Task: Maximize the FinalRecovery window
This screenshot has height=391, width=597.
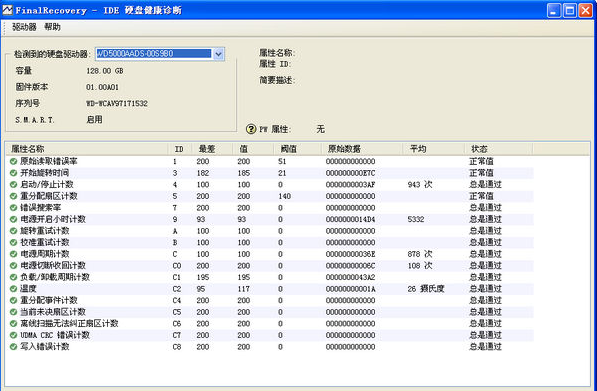Action: (570, 10)
